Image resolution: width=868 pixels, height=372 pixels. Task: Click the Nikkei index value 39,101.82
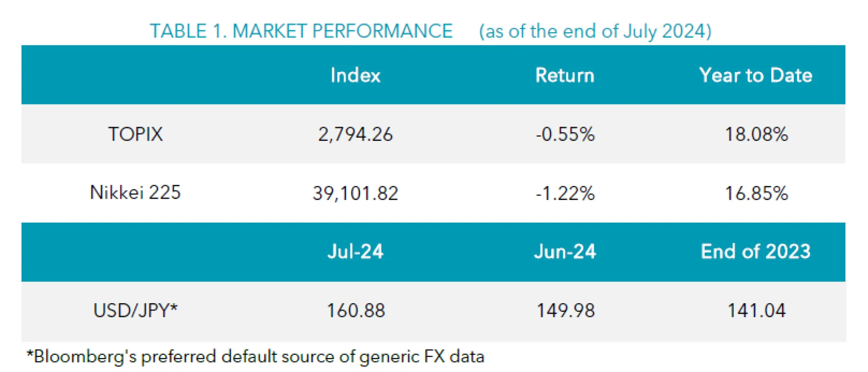(355, 194)
